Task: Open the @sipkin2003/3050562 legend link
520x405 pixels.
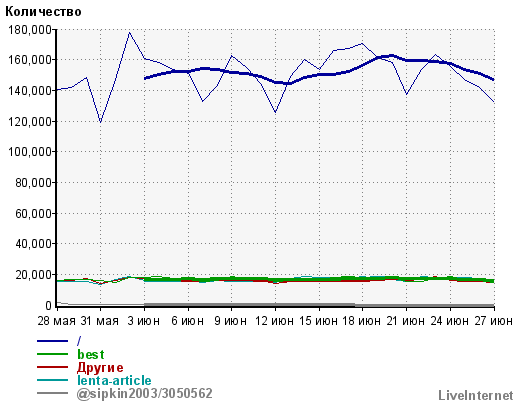Action: pyautogui.click(x=144, y=393)
